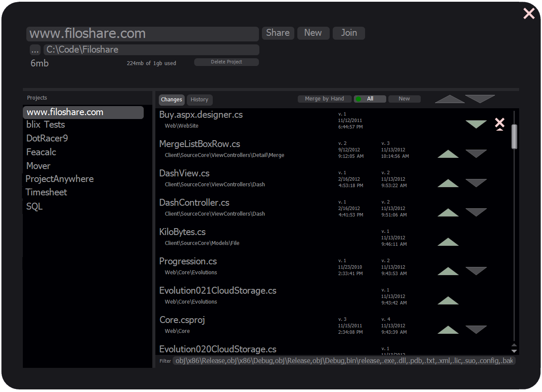Viewport: 542px width, 392px height.
Task: Click the DashView.cs file name
Action: click(184, 173)
